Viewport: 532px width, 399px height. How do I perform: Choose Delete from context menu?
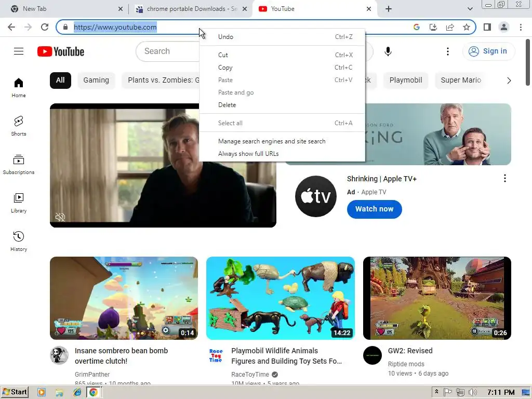tap(282, 105)
